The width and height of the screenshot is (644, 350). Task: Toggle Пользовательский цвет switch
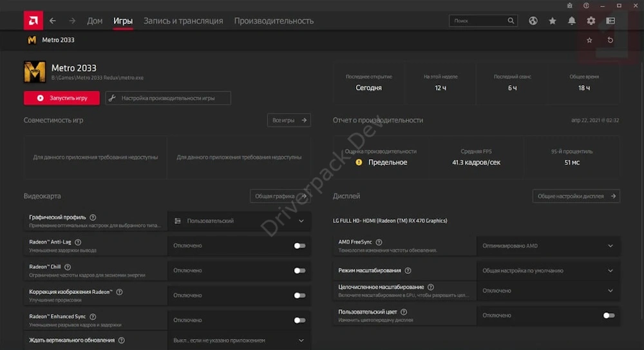(609, 315)
